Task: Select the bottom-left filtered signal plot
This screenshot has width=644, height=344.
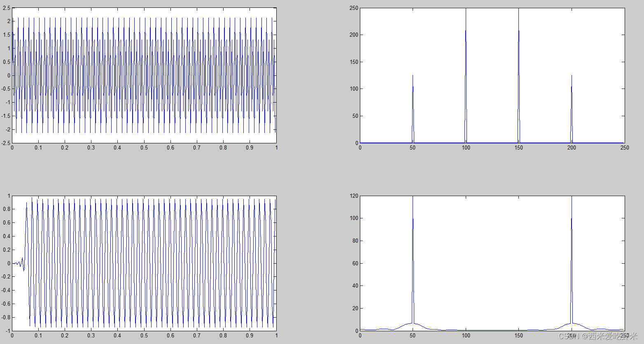Action: tap(144, 263)
